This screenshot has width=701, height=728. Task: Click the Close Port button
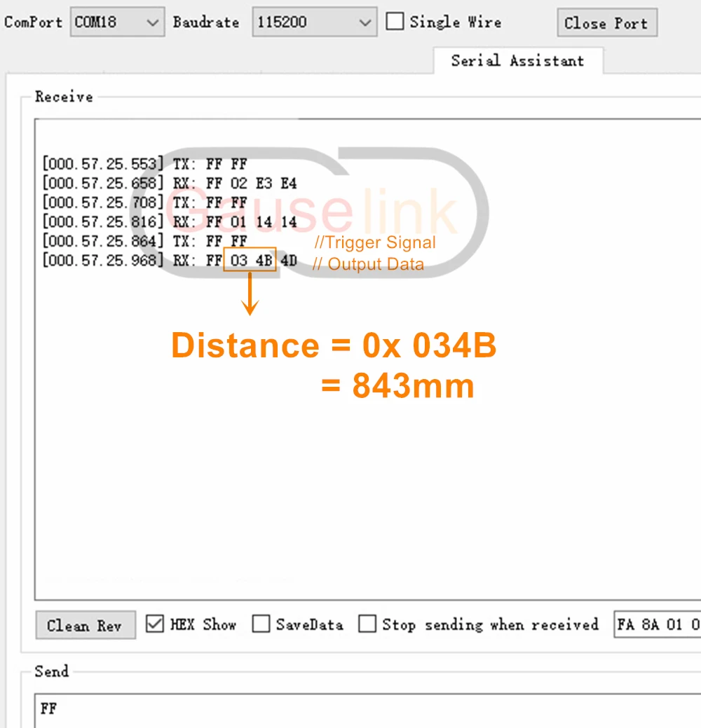607,22
